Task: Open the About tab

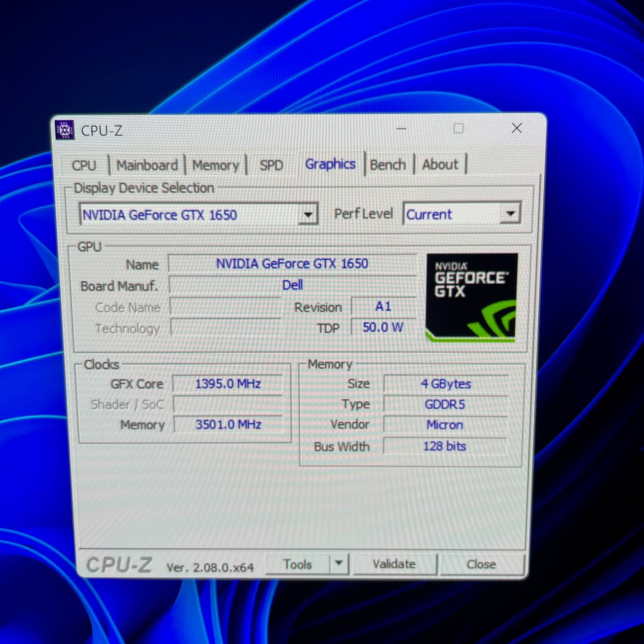Action: click(x=440, y=164)
